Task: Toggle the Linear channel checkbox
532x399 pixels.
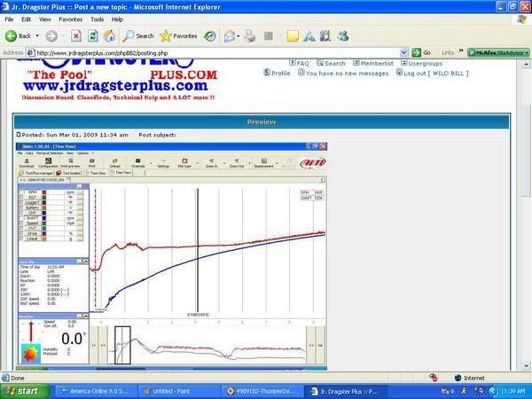Action: tap(21, 239)
